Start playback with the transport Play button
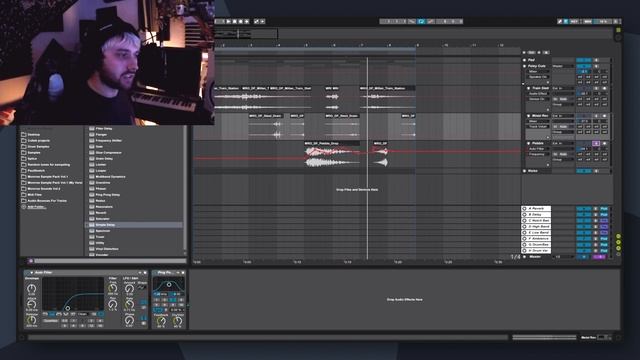Image resolution: width=640 pixels, height=360 pixels. click(228, 21)
